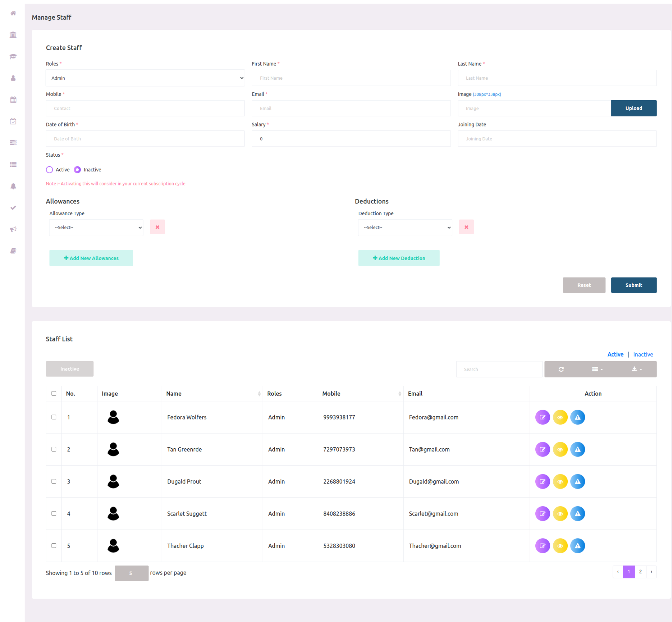Edit Tan Greenrde staff record
Viewport: 672px width, 622px height.
coord(543,449)
